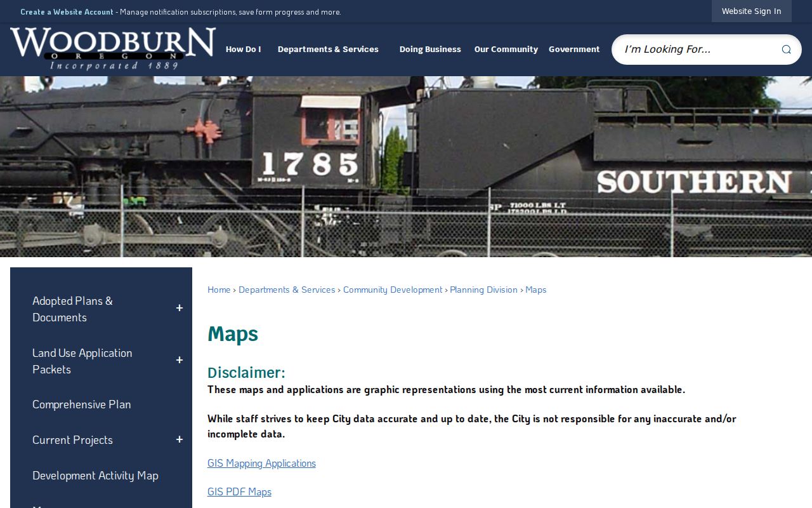The height and width of the screenshot is (508, 812).
Task: Go to Departments & Services breadcrumb
Action: [287, 290]
